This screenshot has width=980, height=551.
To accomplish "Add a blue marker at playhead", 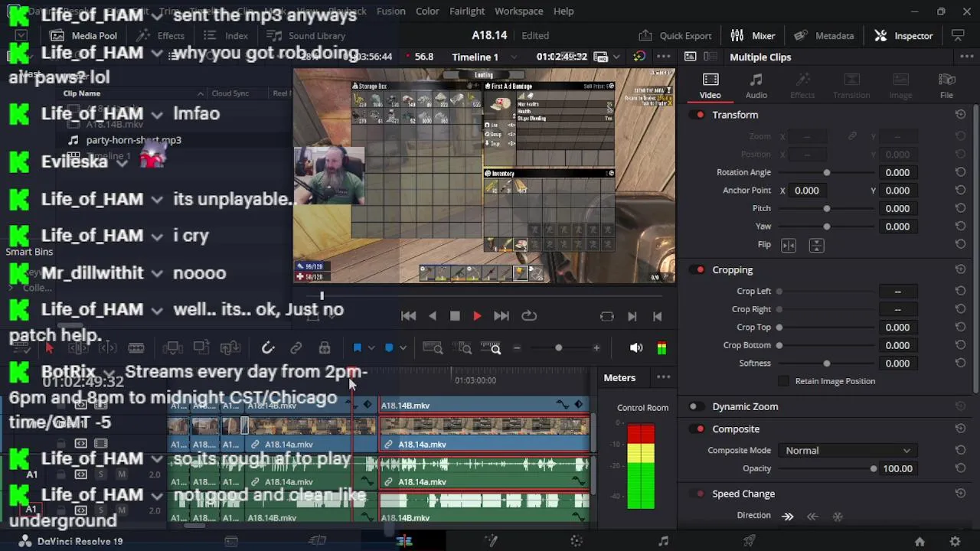I will point(388,348).
